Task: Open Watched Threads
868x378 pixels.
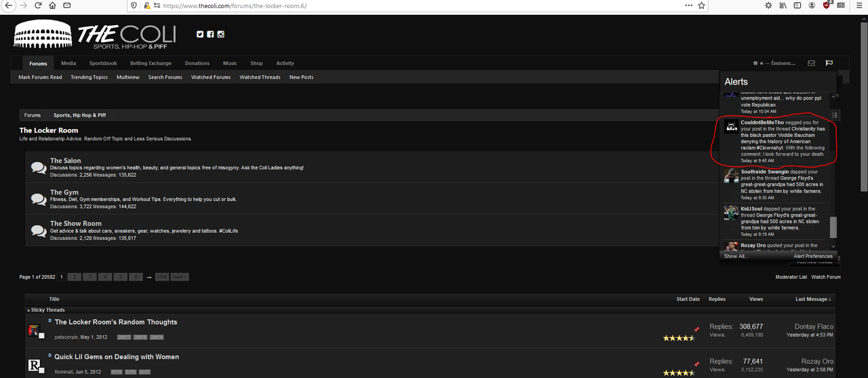Action: [260, 77]
